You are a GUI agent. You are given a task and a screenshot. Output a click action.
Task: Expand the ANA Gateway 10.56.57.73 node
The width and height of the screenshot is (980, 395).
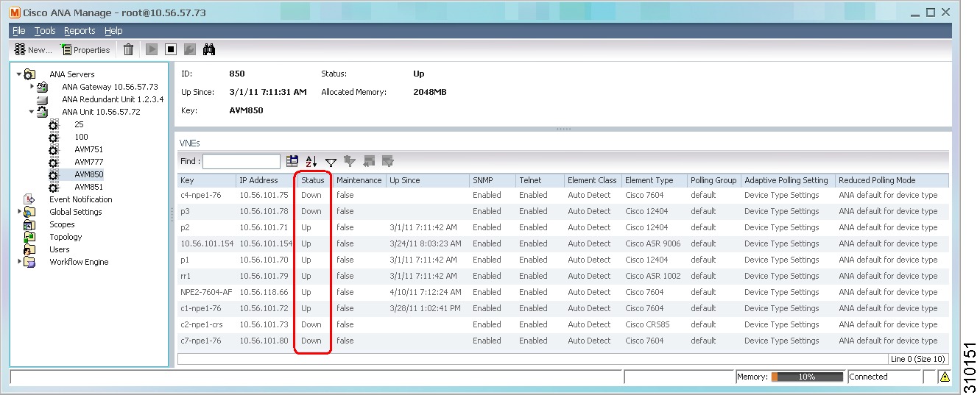(32, 87)
